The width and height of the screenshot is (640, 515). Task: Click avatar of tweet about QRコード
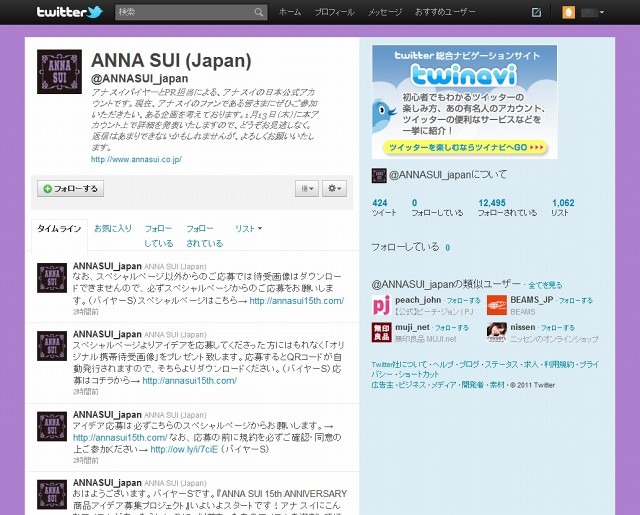pyautogui.click(x=52, y=346)
